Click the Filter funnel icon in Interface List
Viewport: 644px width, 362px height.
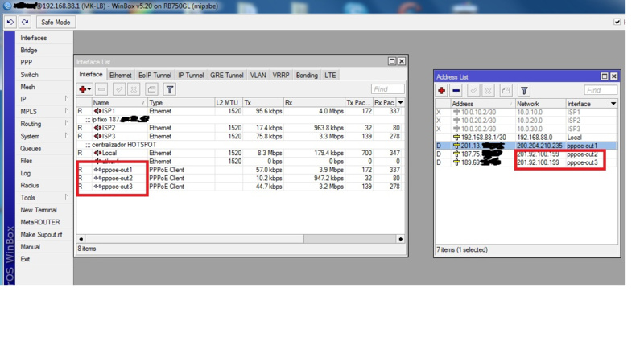[170, 89]
